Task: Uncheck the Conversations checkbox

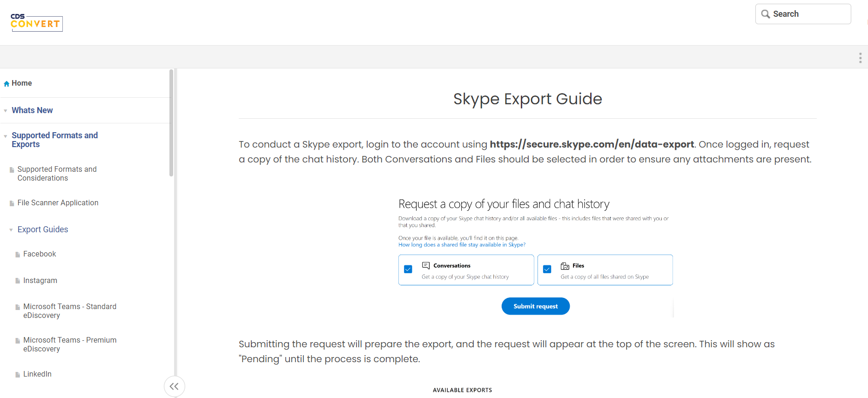Action: (x=408, y=269)
